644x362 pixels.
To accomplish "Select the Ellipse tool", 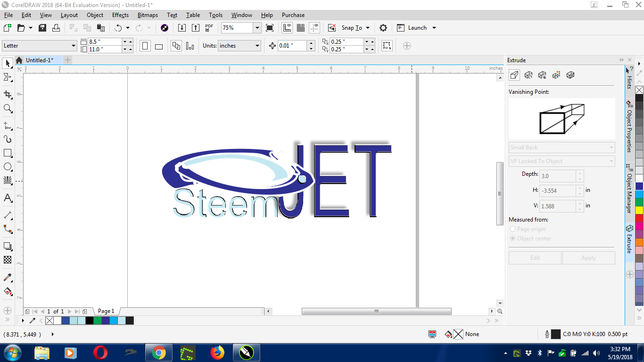I will point(8,167).
